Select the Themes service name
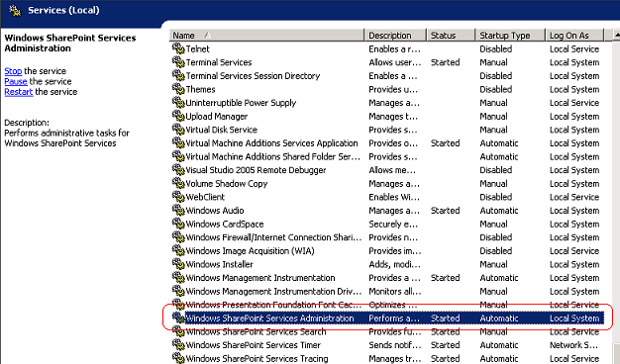Viewport: 620px width, 364px height. click(x=200, y=89)
